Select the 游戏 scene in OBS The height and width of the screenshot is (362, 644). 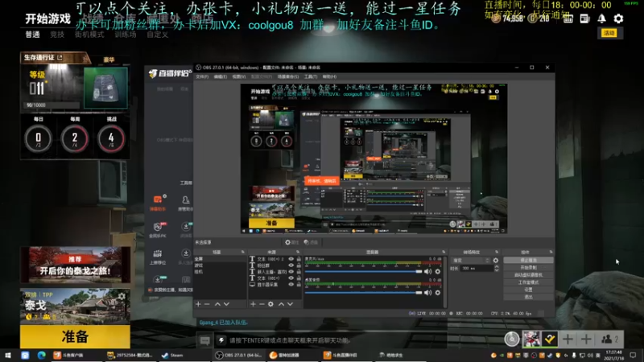[x=199, y=265]
